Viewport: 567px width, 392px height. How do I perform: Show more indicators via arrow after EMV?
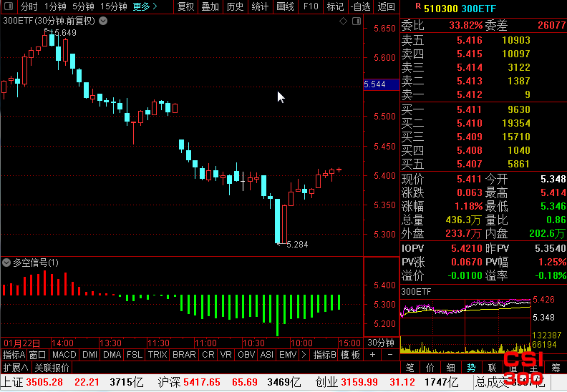pyautogui.click(x=304, y=355)
